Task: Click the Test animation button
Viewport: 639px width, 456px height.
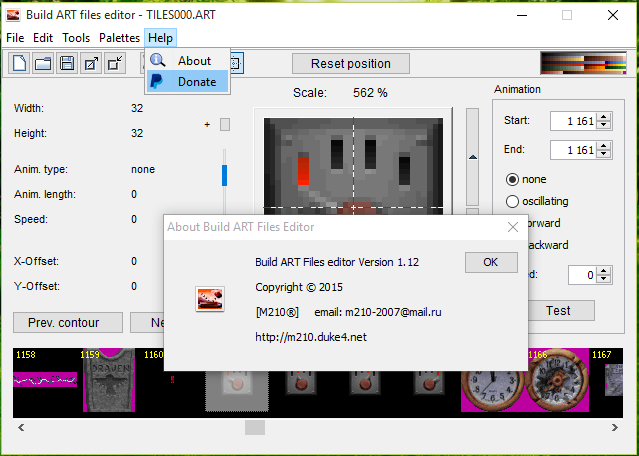Action: tap(562, 311)
